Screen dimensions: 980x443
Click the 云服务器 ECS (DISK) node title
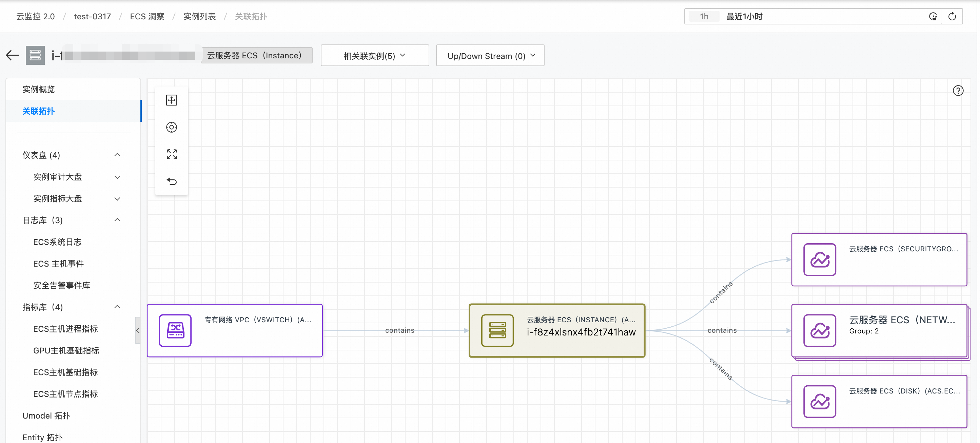pos(904,391)
